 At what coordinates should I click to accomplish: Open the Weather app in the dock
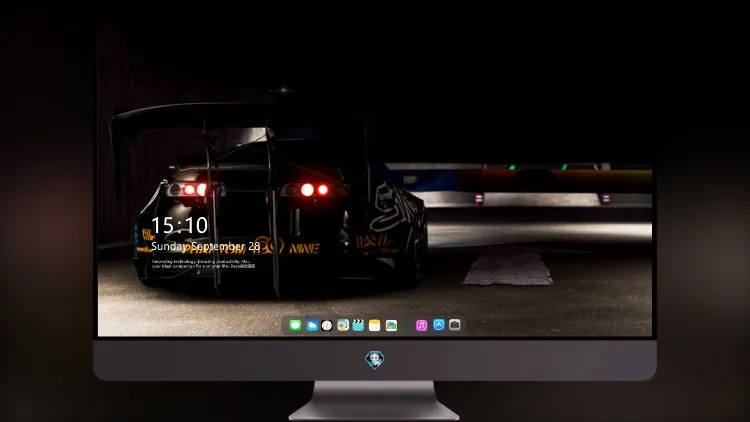tap(311, 325)
